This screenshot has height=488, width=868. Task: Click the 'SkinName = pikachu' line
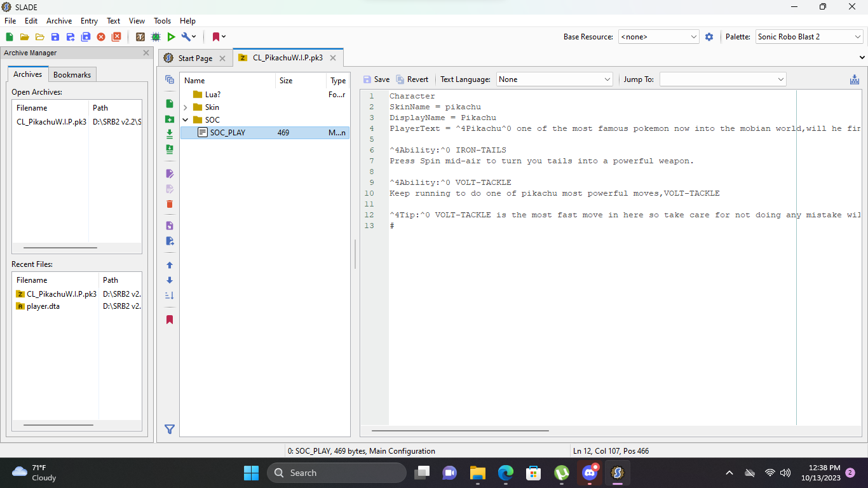pos(435,107)
